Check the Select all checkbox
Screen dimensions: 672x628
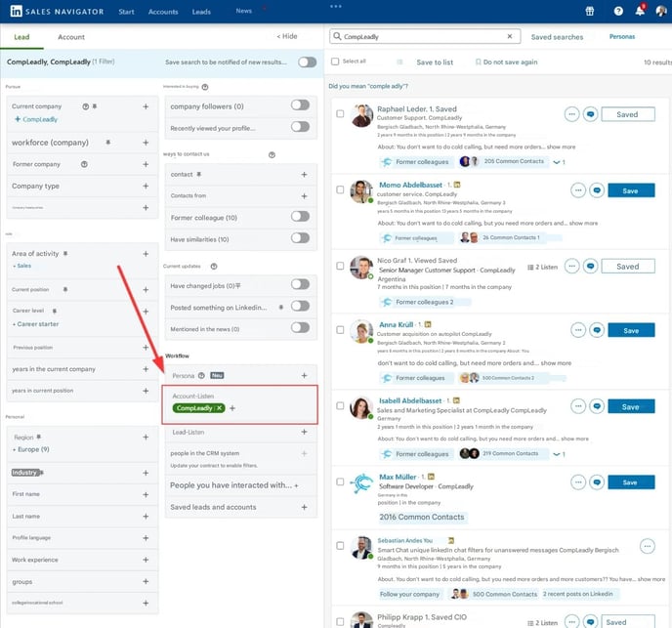336,62
